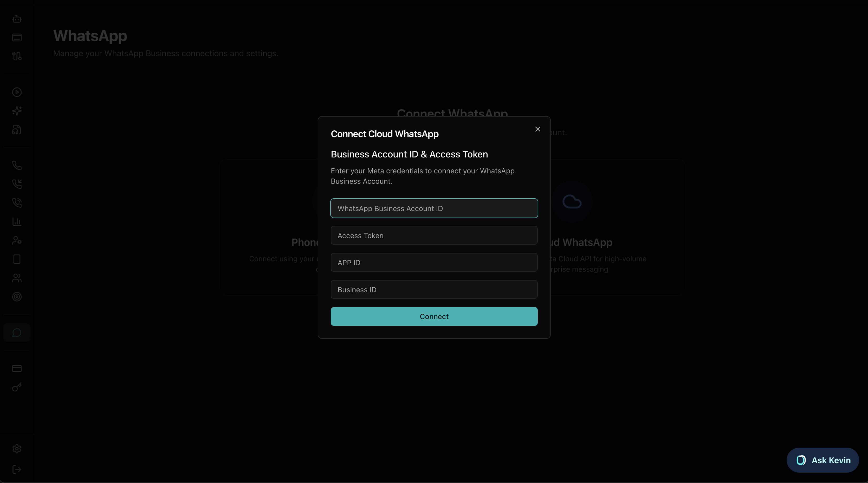Click the Cloud WhatsApp card title
The height and width of the screenshot is (483, 868).
tap(581, 242)
